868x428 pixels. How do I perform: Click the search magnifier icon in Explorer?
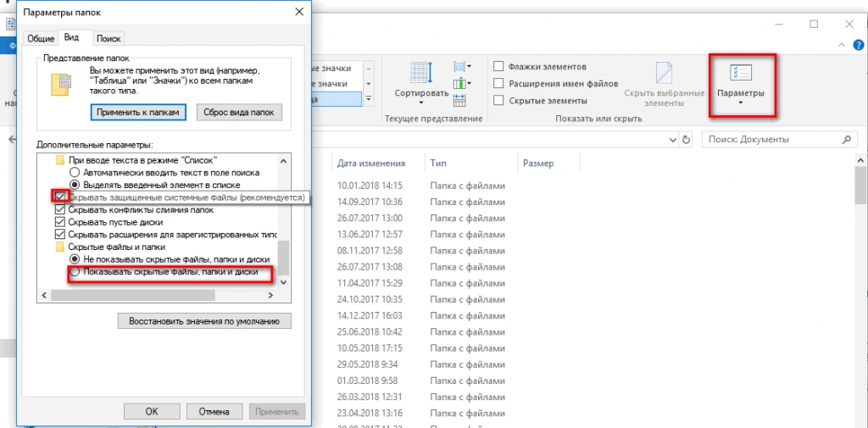pos(846,140)
